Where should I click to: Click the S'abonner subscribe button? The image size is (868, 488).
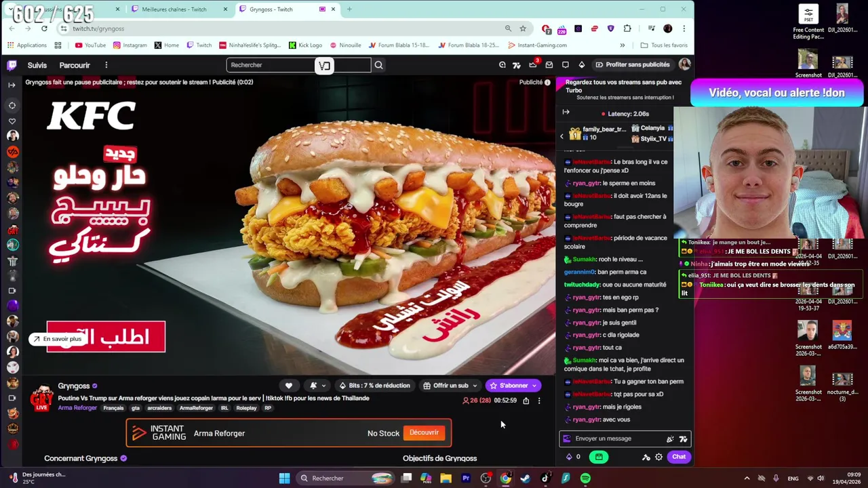513,386
